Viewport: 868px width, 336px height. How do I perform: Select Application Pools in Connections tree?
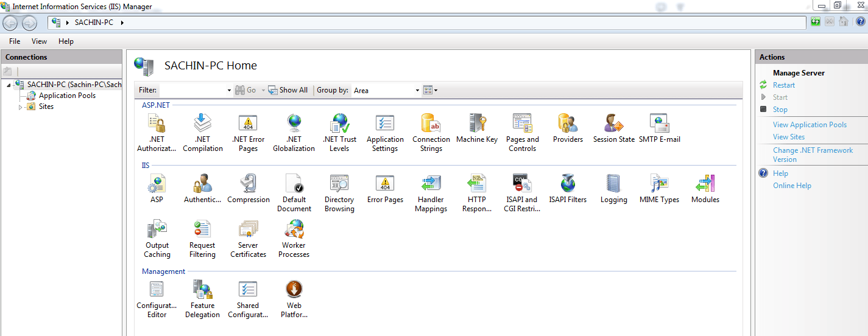(x=67, y=96)
